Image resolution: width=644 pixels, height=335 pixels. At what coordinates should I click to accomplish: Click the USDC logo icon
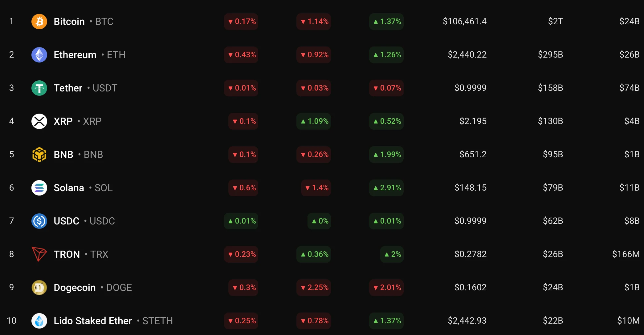[x=39, y=221]
